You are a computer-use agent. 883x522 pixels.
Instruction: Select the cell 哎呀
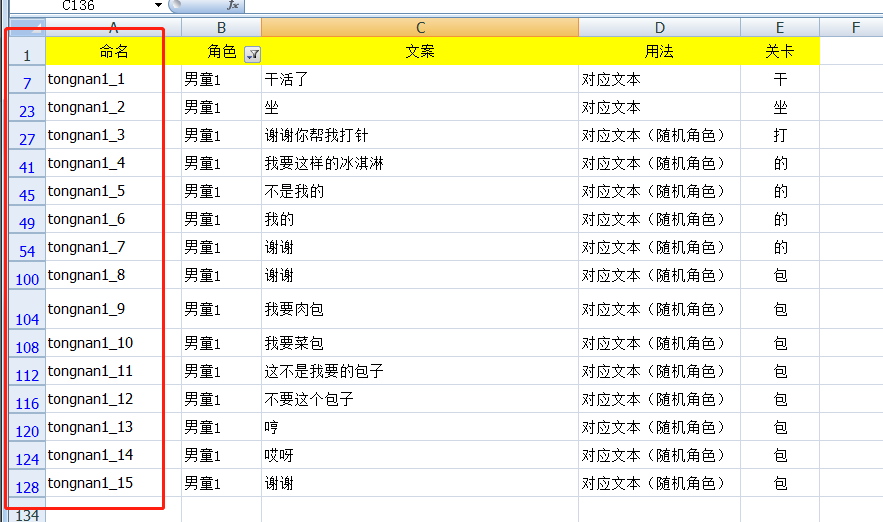[x=420, y=455]
